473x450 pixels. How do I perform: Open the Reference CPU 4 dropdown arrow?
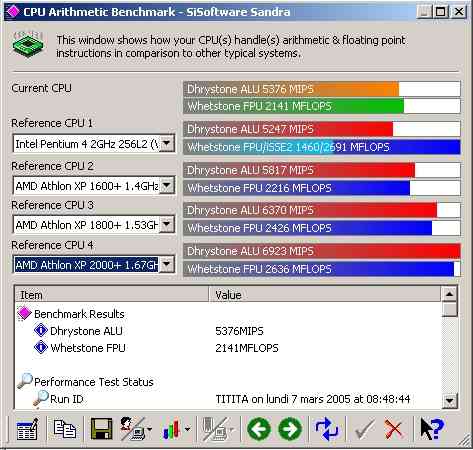(166, 265)
